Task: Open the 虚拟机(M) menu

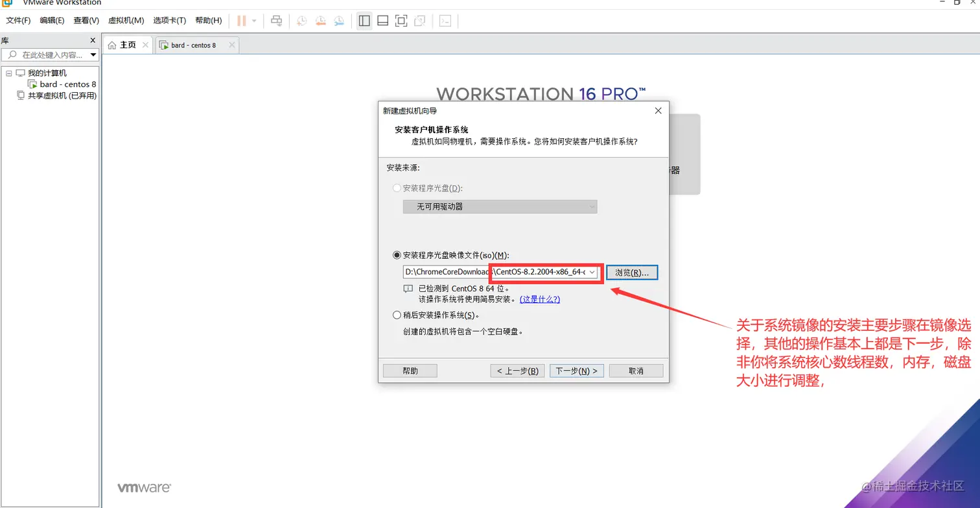Action: coord(126,21)
